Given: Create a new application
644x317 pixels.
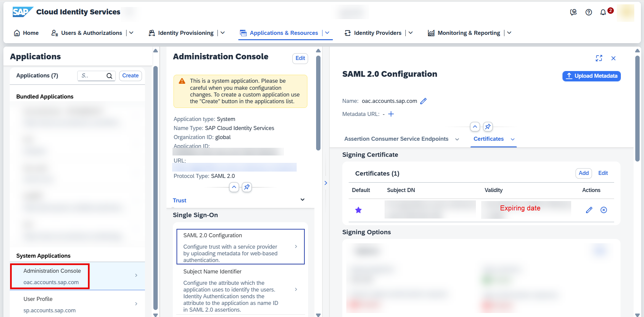Looking at the screenshot, I should click(131, 76).
